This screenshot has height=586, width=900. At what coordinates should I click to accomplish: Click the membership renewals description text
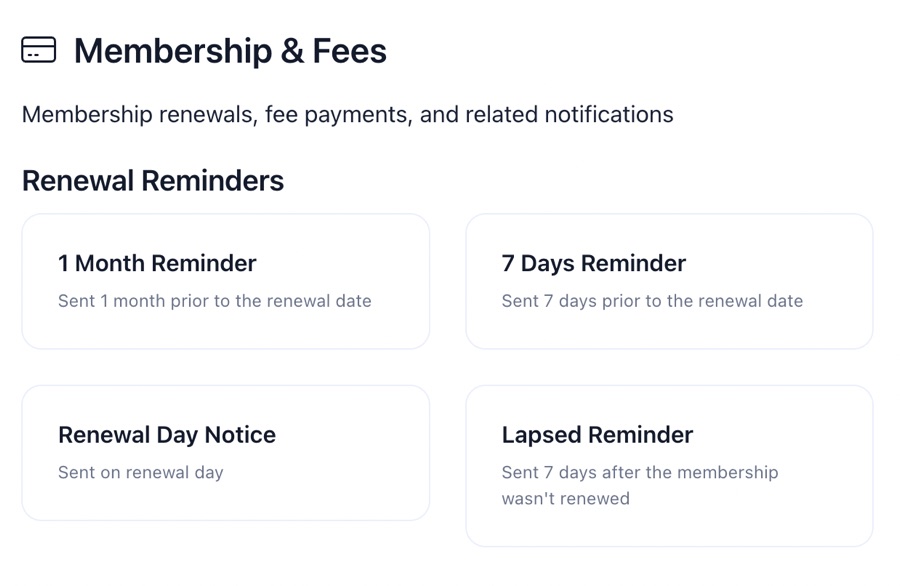347,114
